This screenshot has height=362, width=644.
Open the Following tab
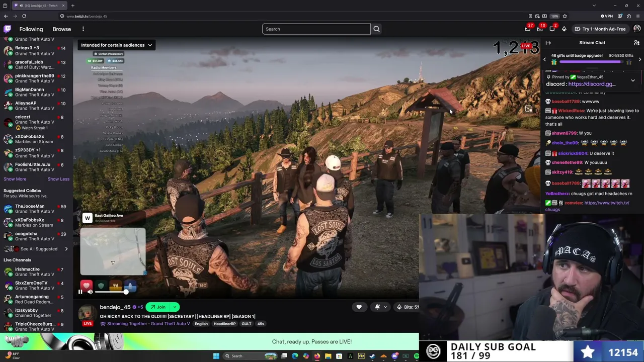[31, 29]
